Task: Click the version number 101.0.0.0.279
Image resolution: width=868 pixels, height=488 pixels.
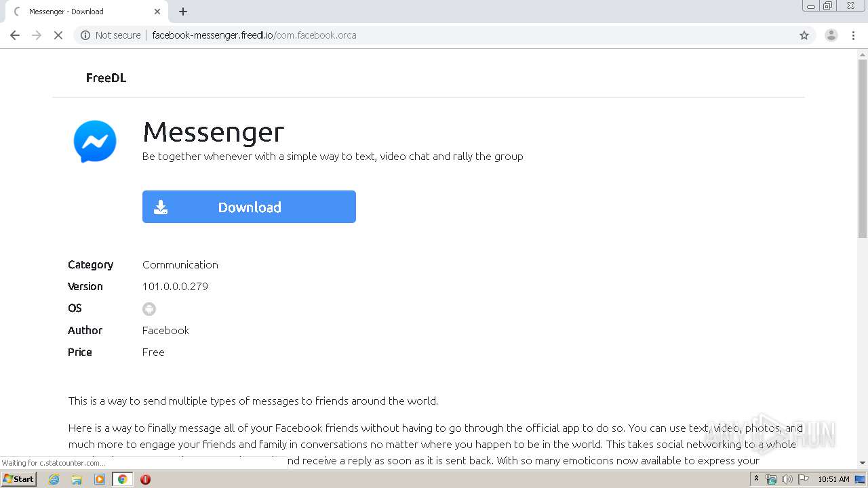Action: [x=175, y=286]
